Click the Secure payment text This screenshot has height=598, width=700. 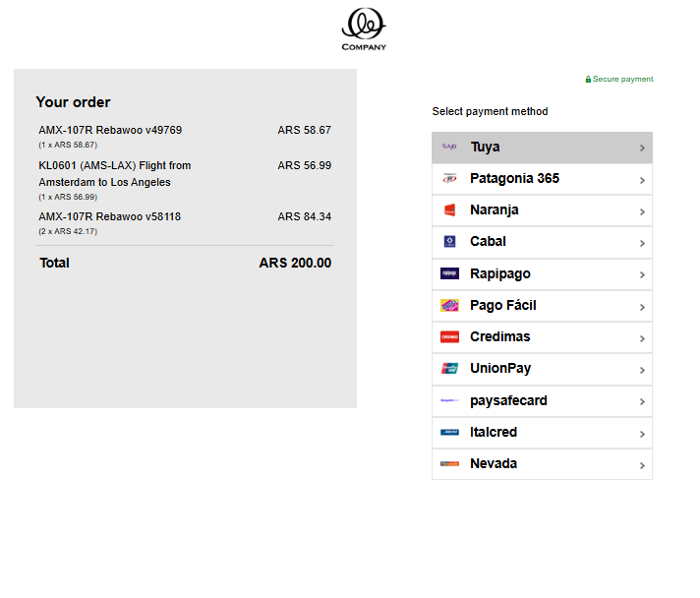click(622, 79)
